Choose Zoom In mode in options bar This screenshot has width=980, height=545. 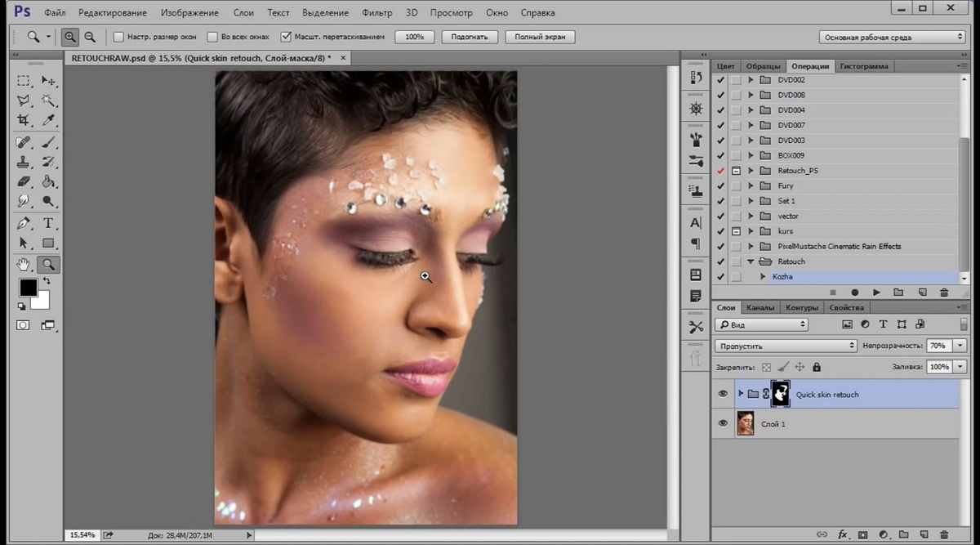pos(69,37)
